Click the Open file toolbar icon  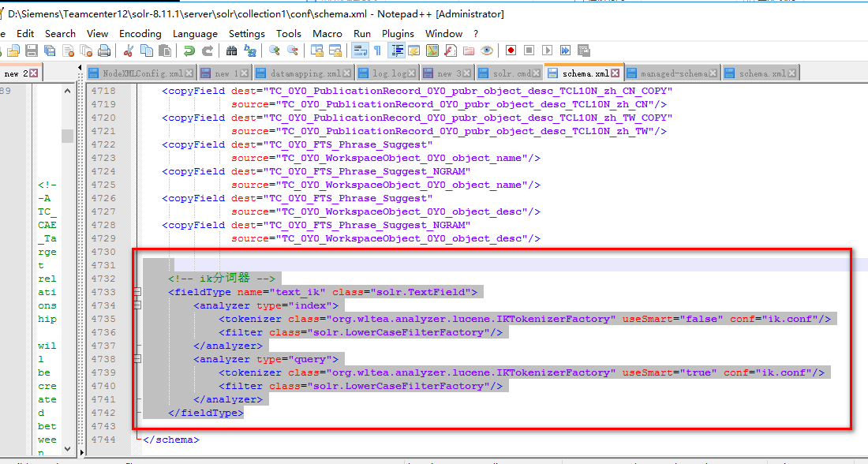(x=13, y=51)
